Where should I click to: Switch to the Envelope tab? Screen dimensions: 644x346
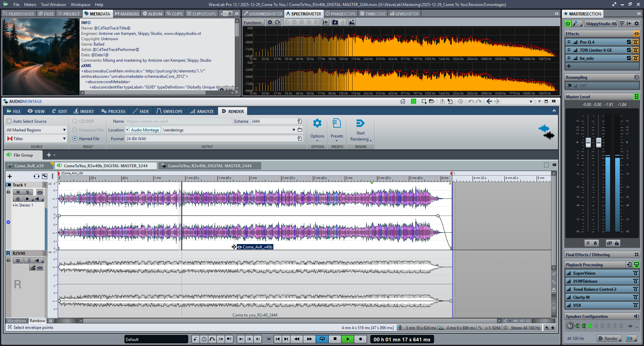tap(169, 111)
